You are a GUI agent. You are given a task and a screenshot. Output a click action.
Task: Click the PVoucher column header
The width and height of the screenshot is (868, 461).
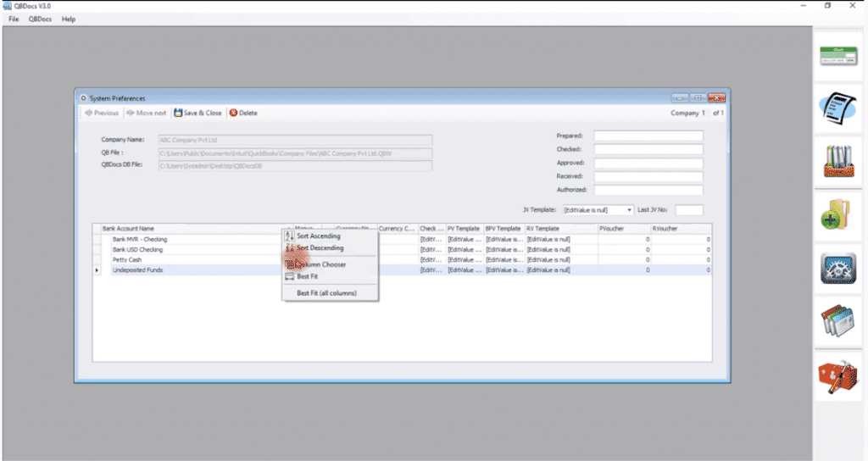click(624, 229)
